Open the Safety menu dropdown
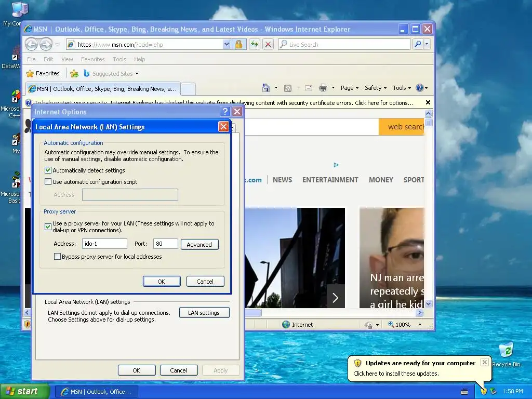 376,88
